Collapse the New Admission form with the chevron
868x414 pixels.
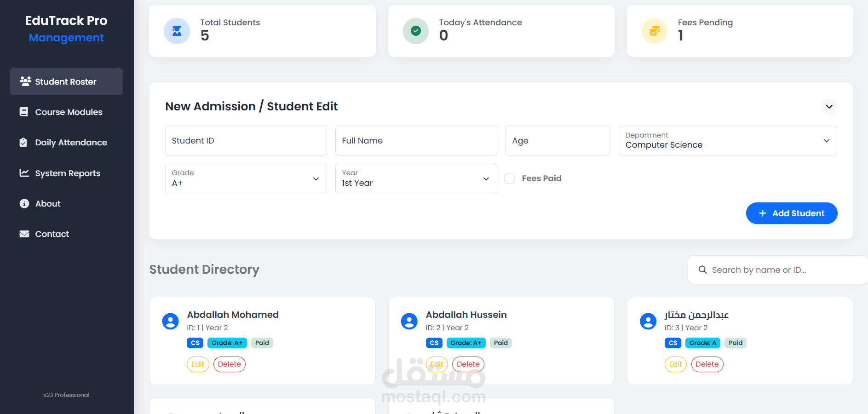tap(829, 106)
